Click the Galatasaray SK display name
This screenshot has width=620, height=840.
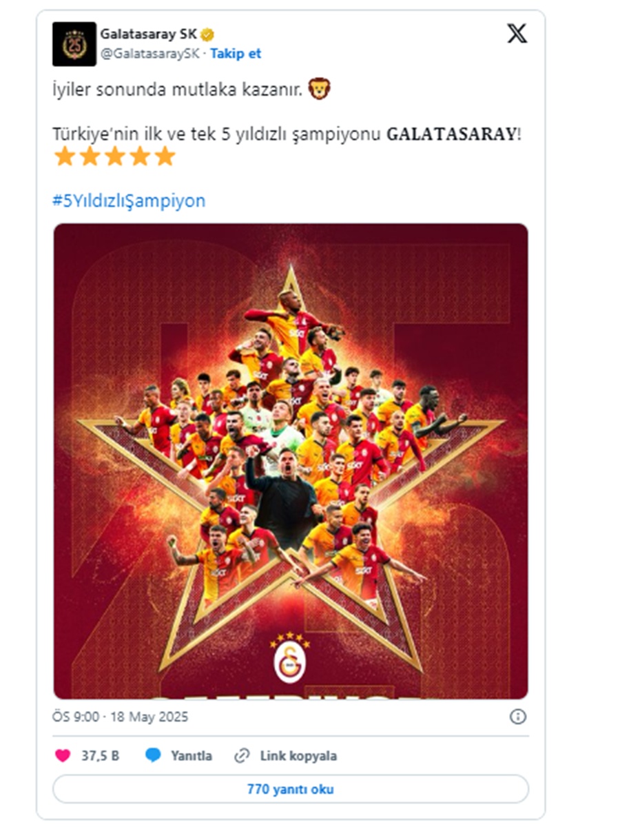148,34
